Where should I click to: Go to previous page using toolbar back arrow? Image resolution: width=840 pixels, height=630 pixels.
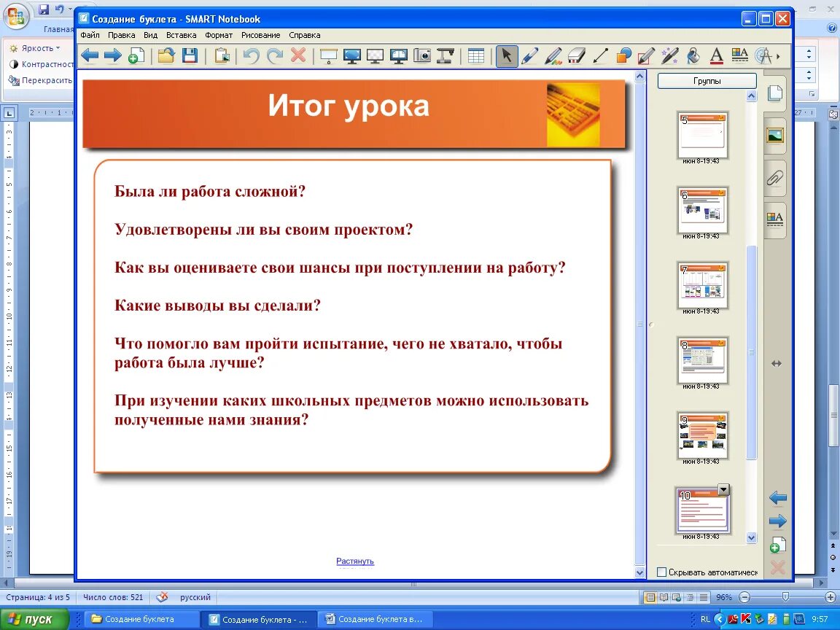coord(90,55)
